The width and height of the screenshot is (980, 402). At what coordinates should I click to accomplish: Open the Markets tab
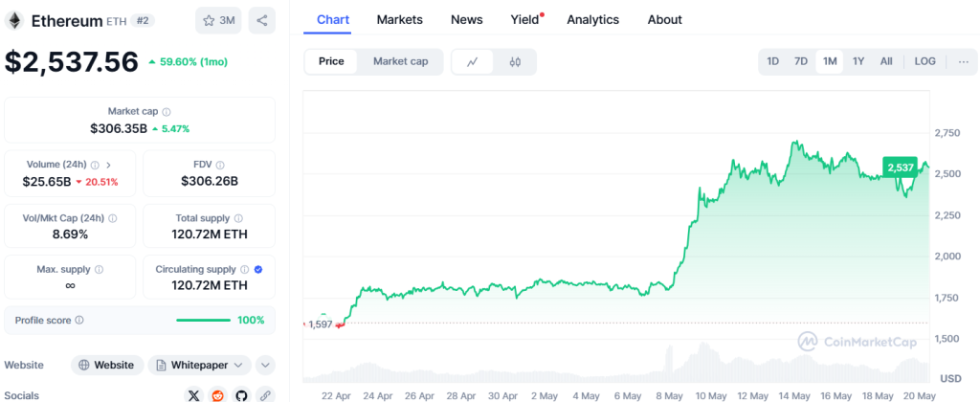coord(399,20)
